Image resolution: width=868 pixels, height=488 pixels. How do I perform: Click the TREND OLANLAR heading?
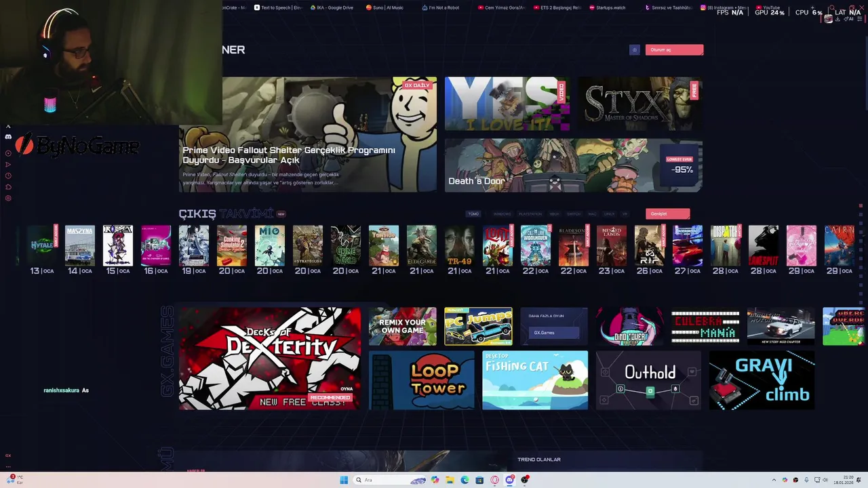pyautogui.click(x=539, y=460)
